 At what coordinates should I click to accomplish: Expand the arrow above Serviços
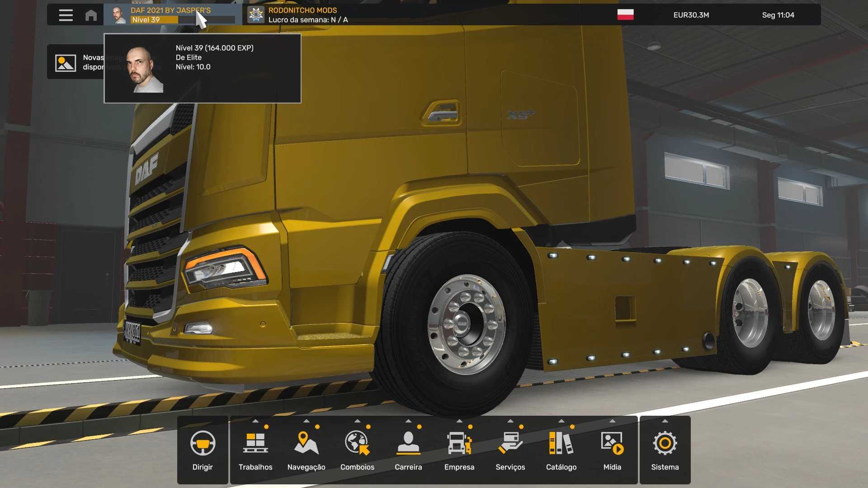click(x=510, y=421)
